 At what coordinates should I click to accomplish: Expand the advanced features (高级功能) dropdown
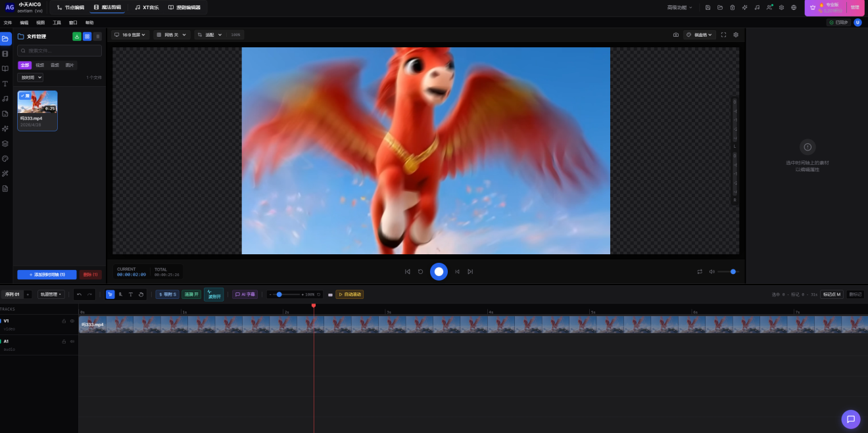pyautogui.click(x=680, y=7)
